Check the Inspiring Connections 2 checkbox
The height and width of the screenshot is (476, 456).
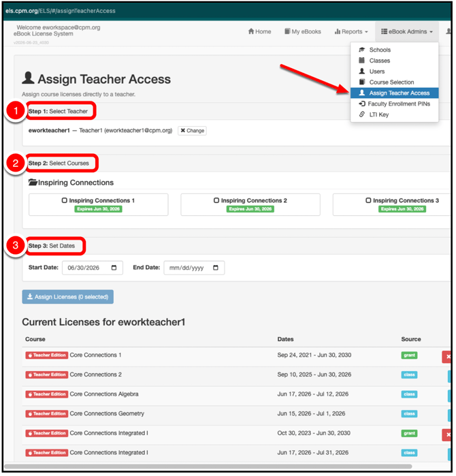pyautogui.click(x=217, y=202)
